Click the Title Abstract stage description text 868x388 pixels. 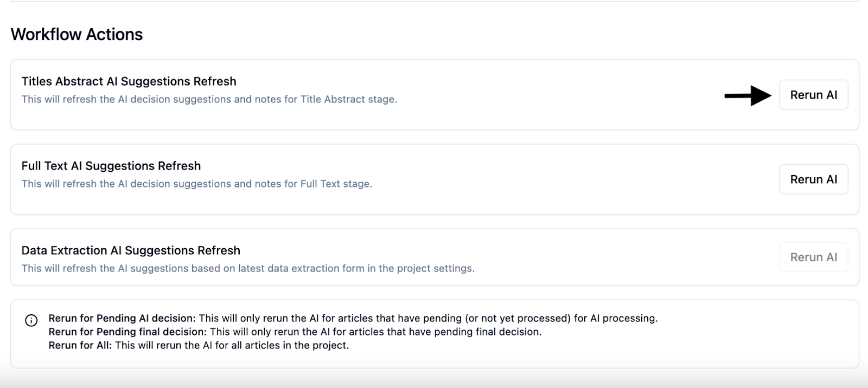(x=209, y=100)
